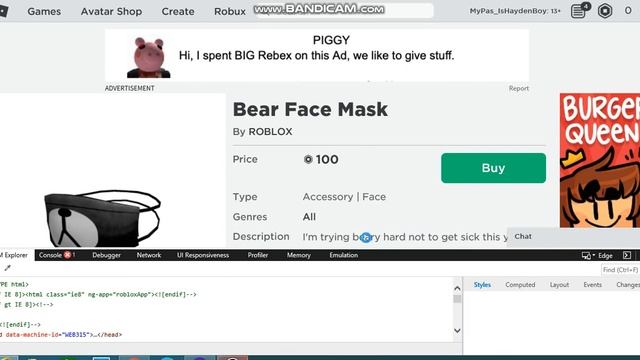640x360 pixels.
Task: Click the DOM pane scroll up arrow
Action: click(x=457, y=288)
